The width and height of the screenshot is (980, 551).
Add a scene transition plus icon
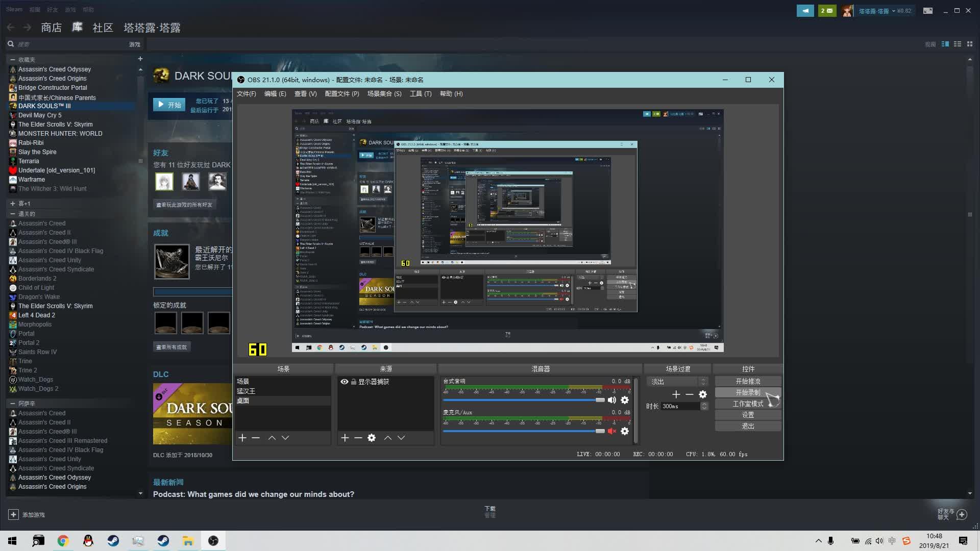point(676,394)
